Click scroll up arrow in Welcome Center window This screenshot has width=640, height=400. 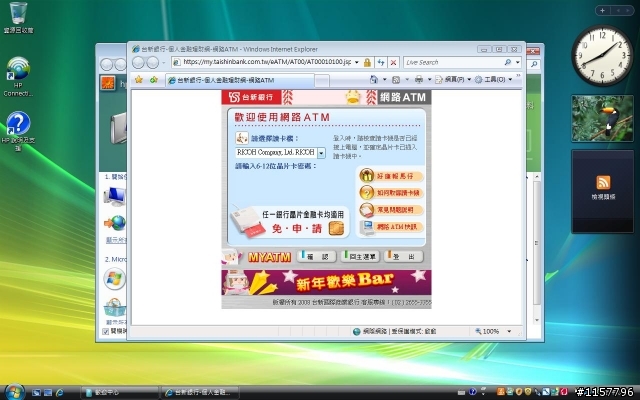coord(537,176)
